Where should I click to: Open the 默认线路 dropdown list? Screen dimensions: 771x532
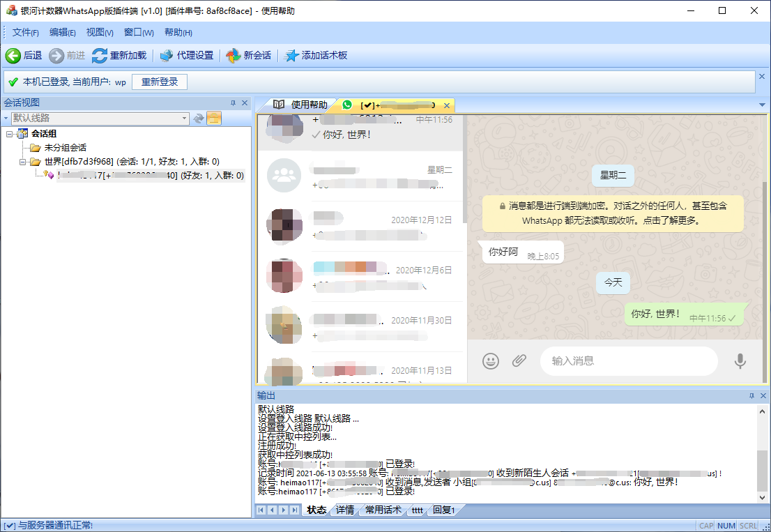184,119
